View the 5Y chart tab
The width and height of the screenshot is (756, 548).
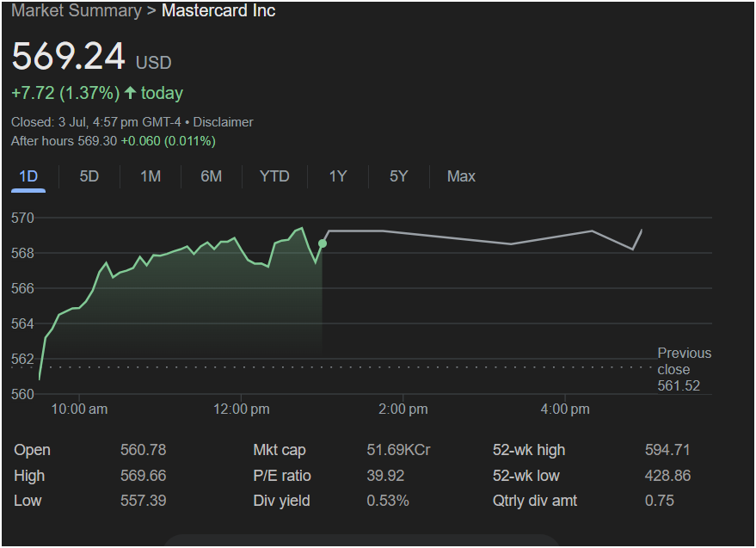tap(399, 176)
